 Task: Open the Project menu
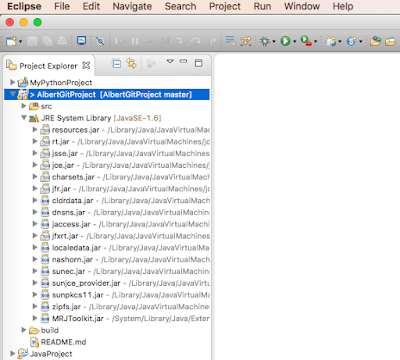[225, 6]
